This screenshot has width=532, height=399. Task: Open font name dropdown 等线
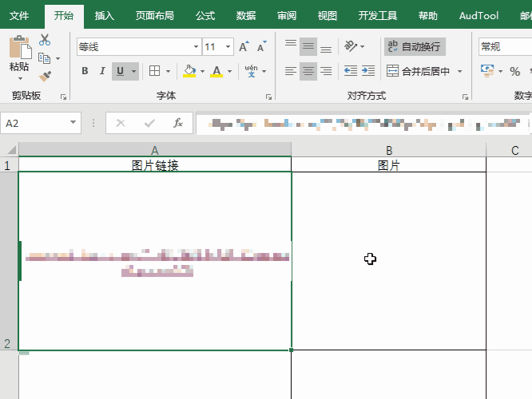196,47
